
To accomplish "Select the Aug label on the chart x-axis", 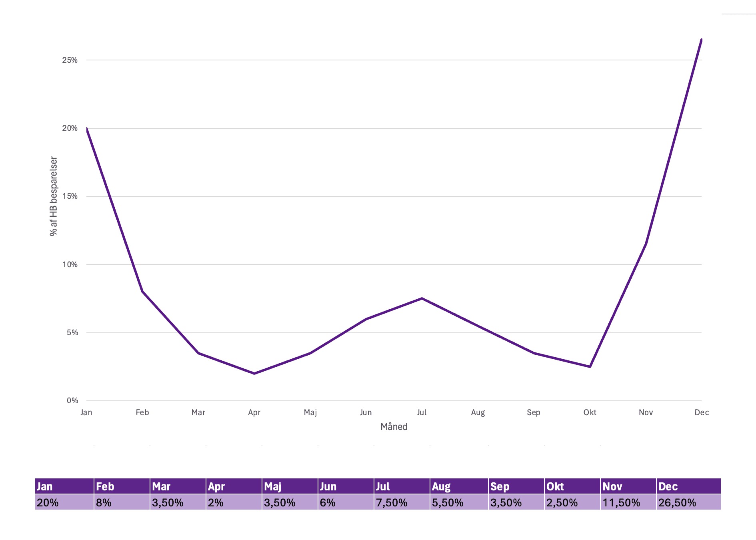I will [478, 412].
